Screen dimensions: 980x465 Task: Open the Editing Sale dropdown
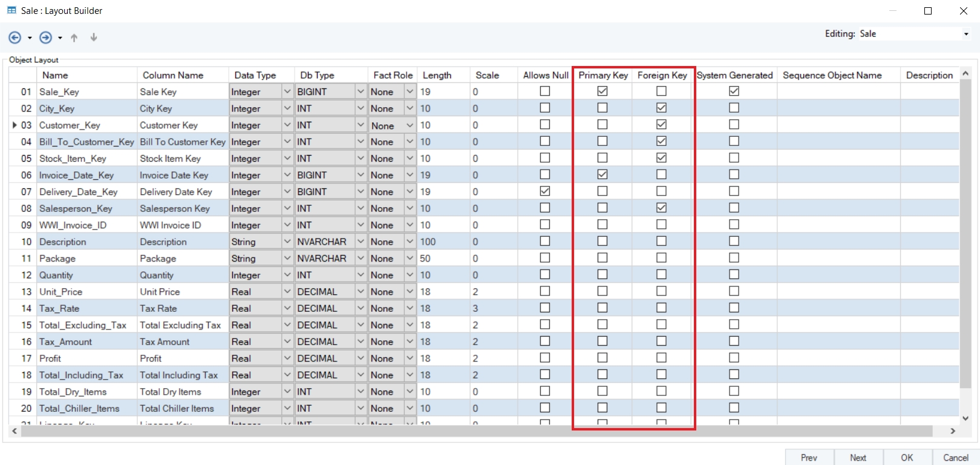966,34
